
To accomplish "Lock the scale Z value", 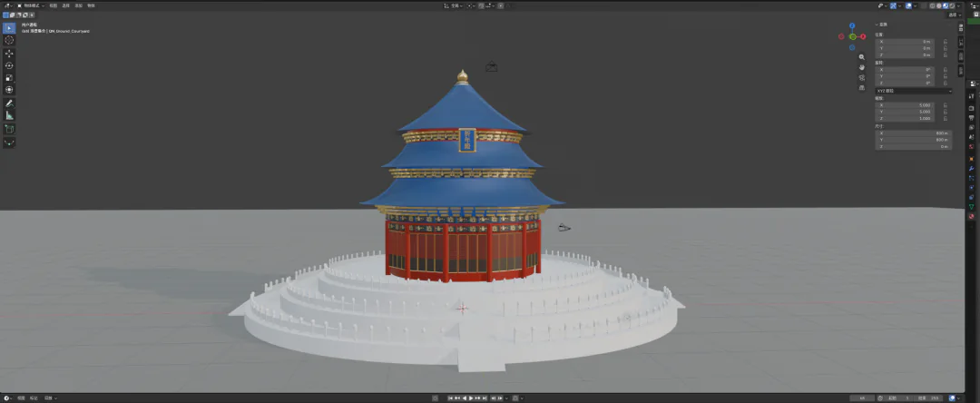I will (945, 118).
